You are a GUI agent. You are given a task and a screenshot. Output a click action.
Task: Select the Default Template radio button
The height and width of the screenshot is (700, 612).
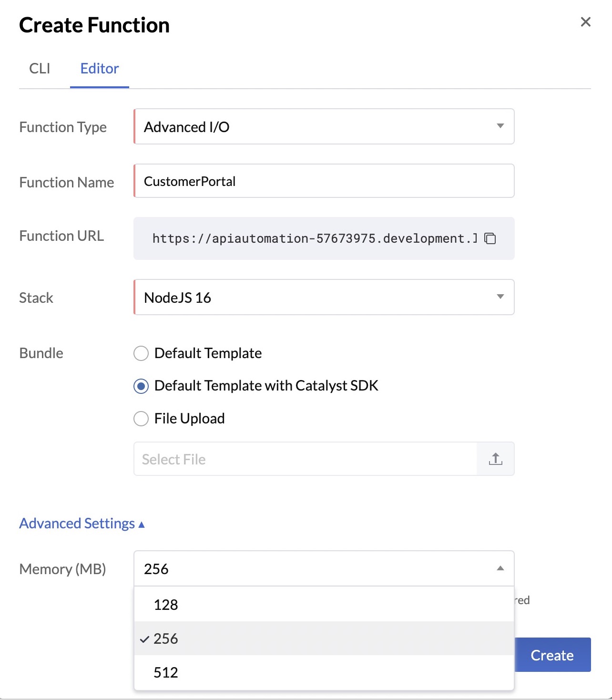point(141,353)
